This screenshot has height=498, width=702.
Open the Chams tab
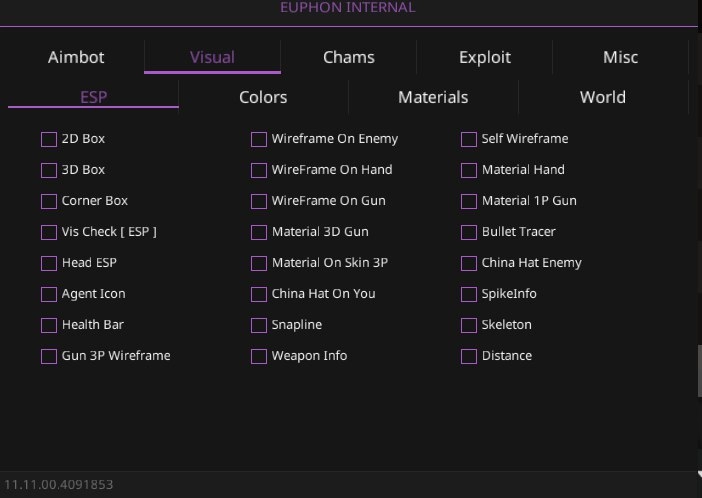[349, 57]
